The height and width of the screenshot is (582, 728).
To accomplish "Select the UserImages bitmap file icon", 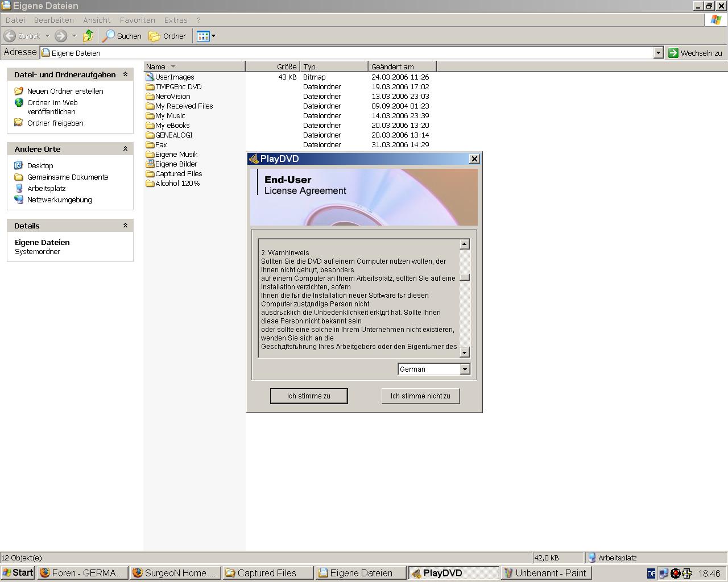I will (150, 77).
